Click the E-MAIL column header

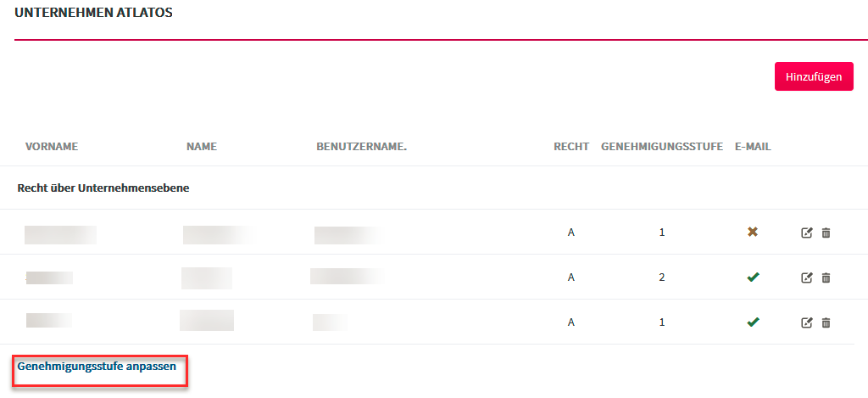pyautogui.click(x=753, y=147)
